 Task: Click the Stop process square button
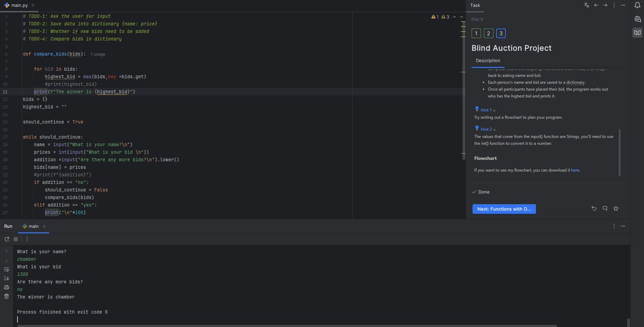[16, 239]
